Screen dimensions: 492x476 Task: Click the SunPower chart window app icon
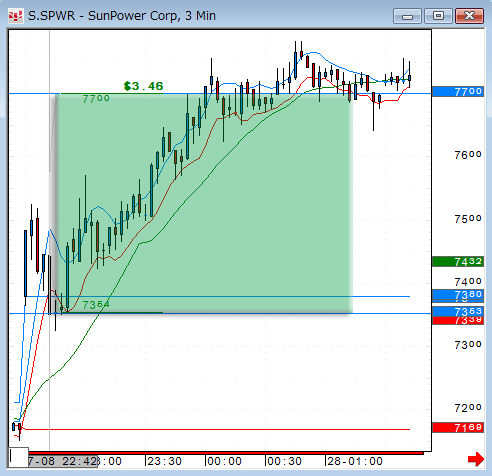16,16
